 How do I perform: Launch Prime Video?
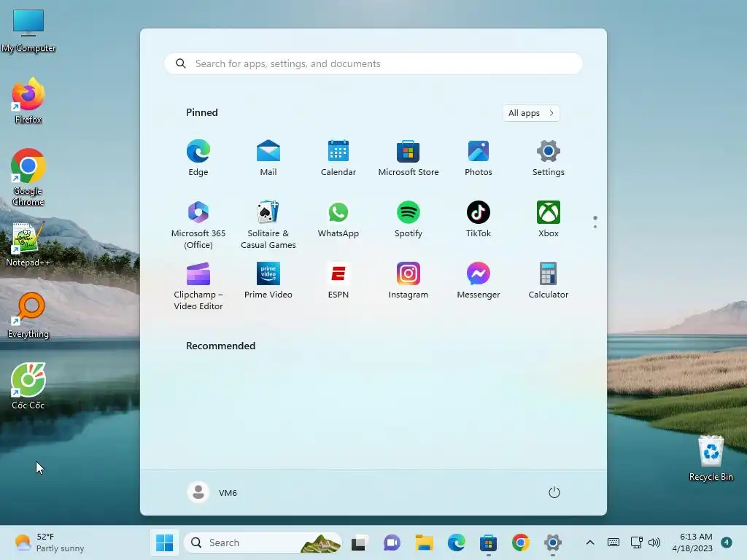click(x=268, y=281)
